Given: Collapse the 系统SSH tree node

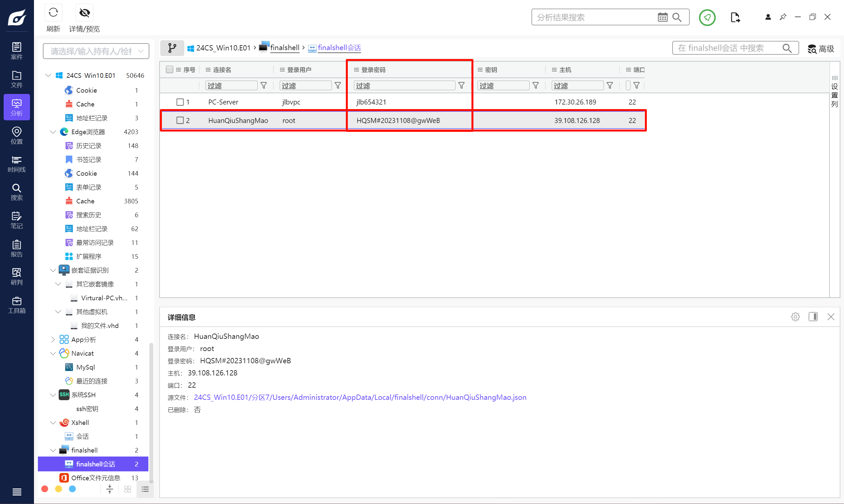Looking at the screenshot, I should pos(53,395).
